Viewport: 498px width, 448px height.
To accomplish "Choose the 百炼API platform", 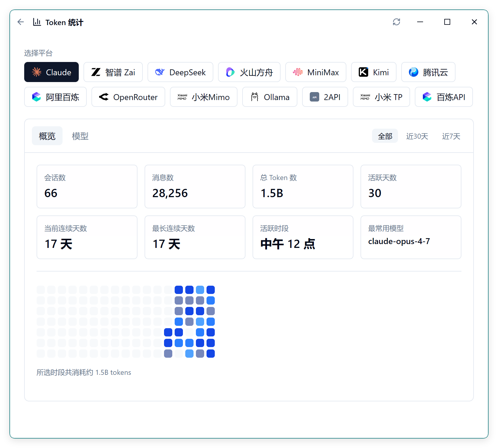I will click(444, 97).
